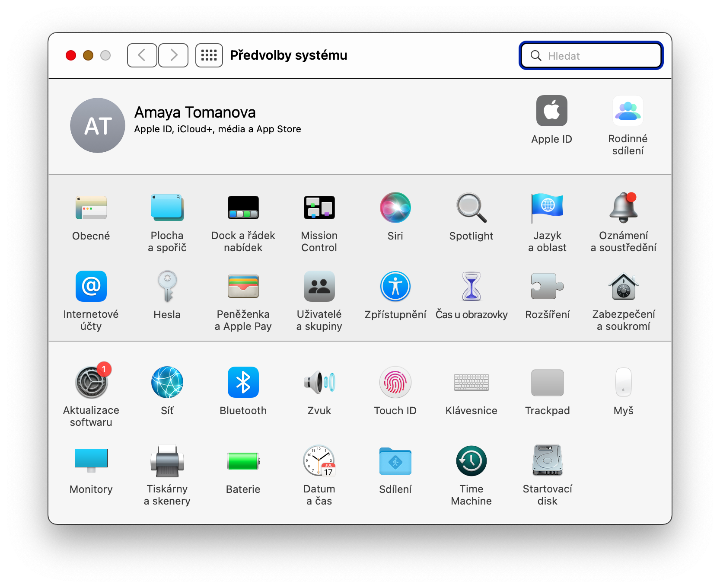Click the Hledat search field

pyautogui.click(x=591, y=55)
